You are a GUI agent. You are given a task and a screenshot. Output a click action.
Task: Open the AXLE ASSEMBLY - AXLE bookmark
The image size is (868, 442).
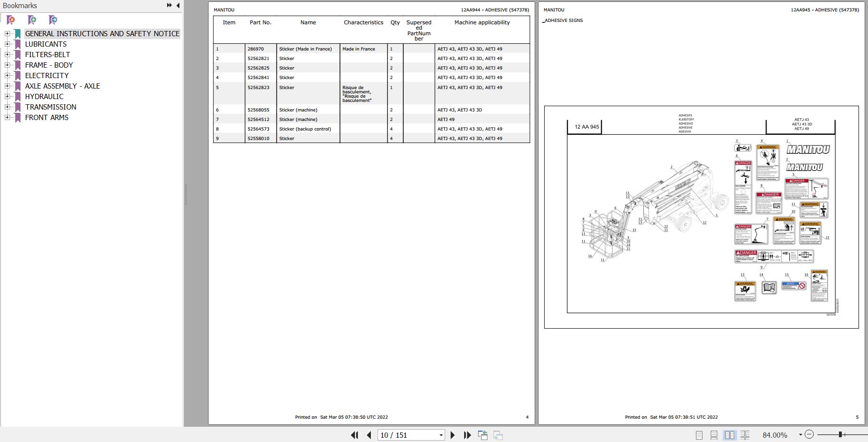pyautogui.click(x=62, y=86)
